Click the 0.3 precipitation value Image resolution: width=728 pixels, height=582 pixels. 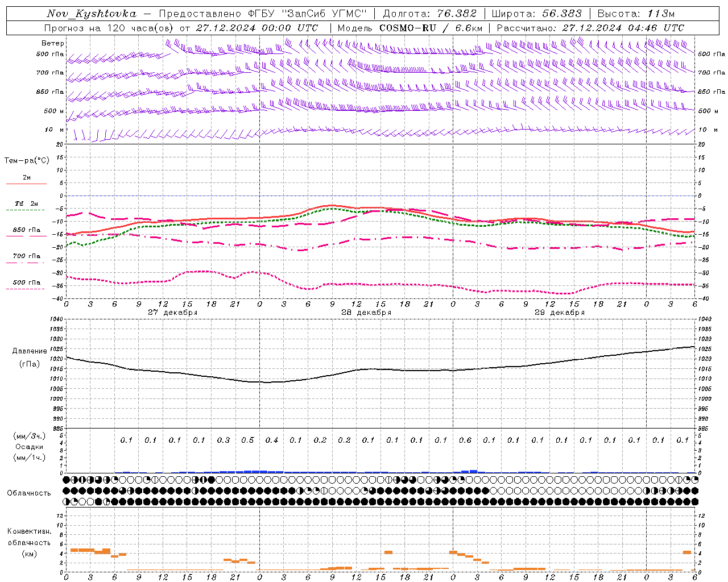click(x=224, y=440)
